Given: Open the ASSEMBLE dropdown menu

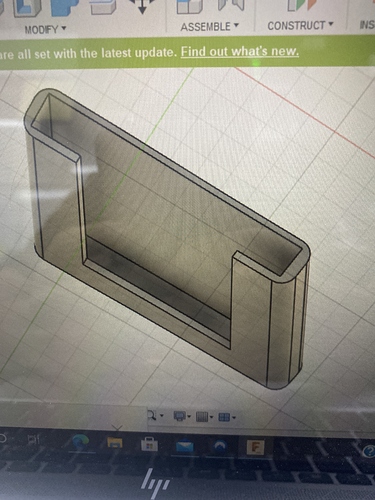Looking at the screenshot, I should pos(210,26).
